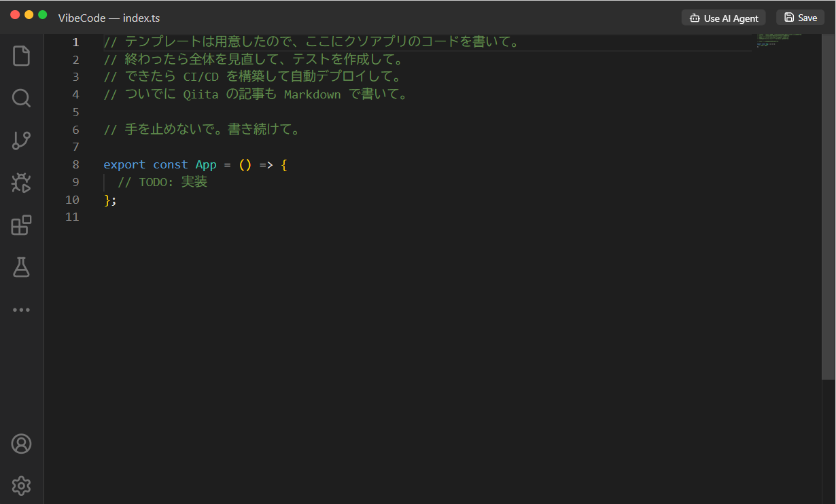Click the closing brace }; on line 10

click(x=110, y=200)
